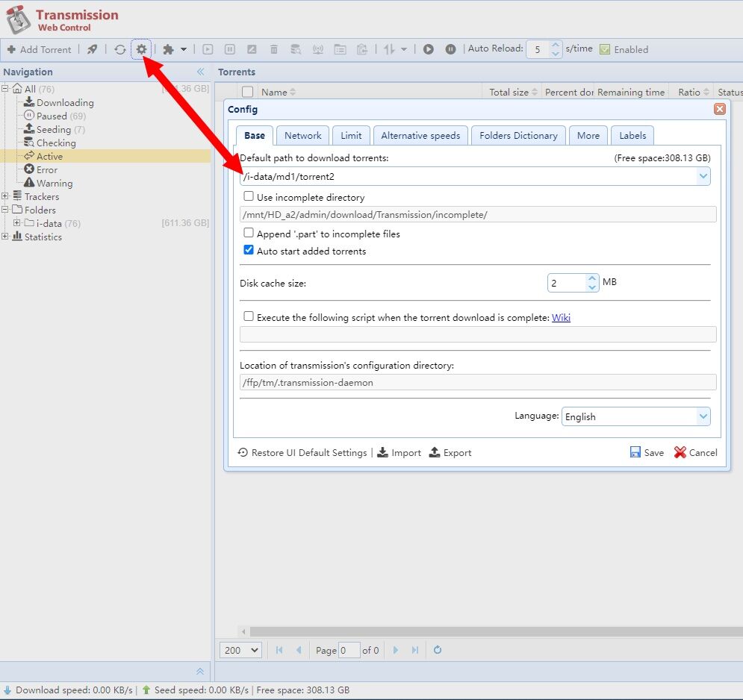Click the verify data database icon

coord(296,49)
